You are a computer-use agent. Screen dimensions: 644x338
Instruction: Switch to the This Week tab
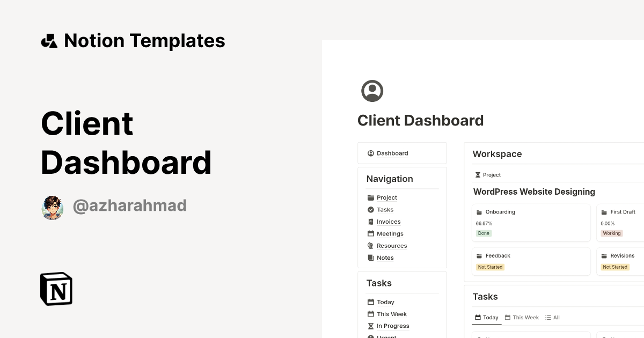[x=521, y=317]
